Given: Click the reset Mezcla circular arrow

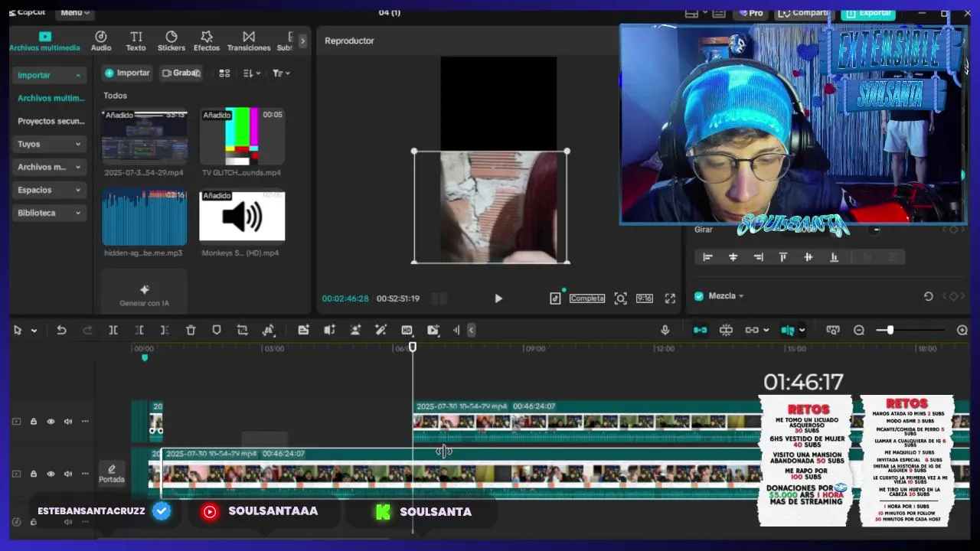Looking at the screenshot, I should point(928,296).
